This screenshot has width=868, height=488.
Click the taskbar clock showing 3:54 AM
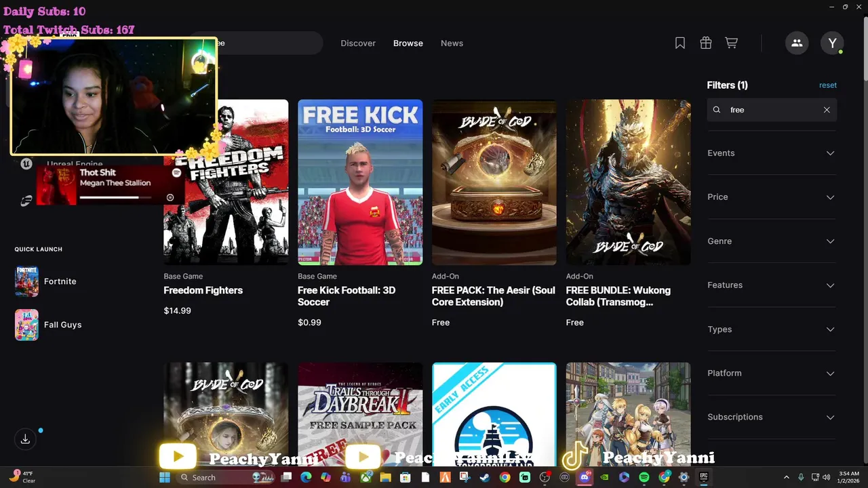coord(849,477)
